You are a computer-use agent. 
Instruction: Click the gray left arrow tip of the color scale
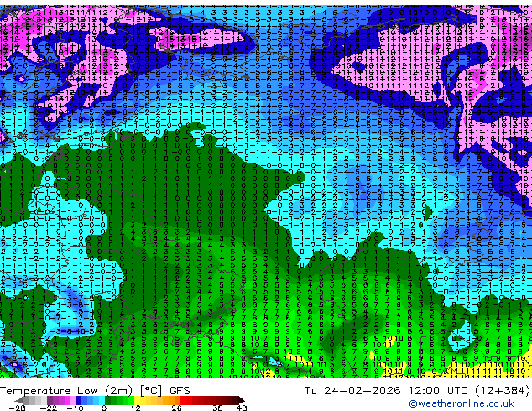[x=18, y=400]
